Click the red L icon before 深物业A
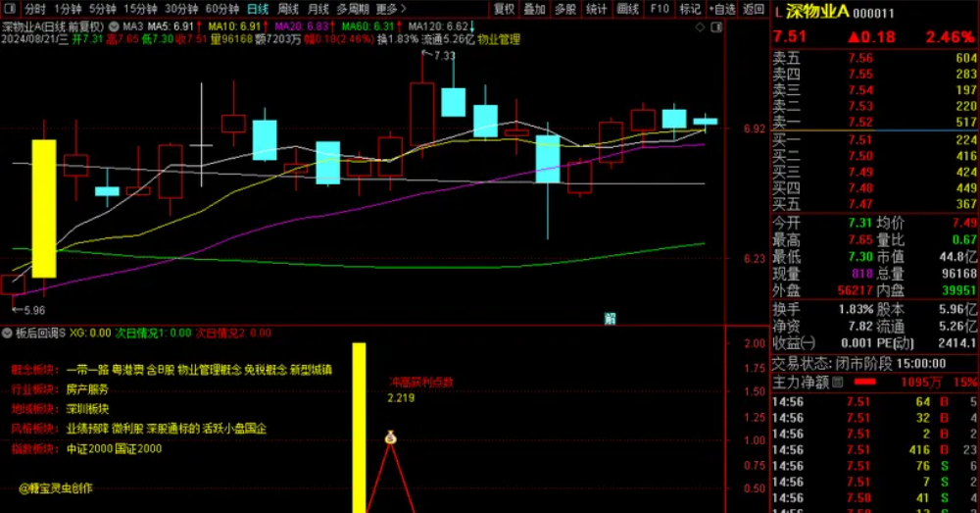Viewport: 980px width, 513px height. coord(777,13)
